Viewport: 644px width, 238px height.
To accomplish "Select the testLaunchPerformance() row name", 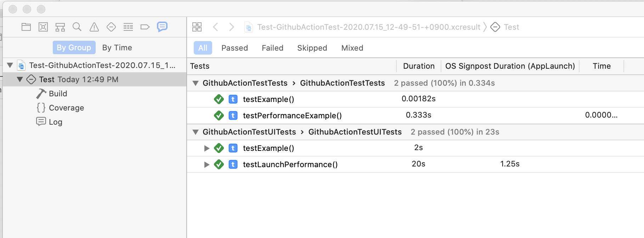I will coord(290,164).
